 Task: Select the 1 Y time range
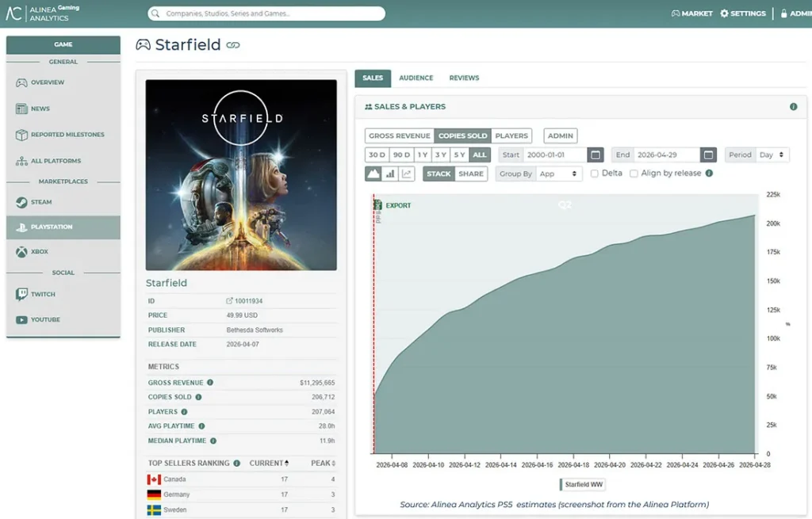(x=423, y=155)
